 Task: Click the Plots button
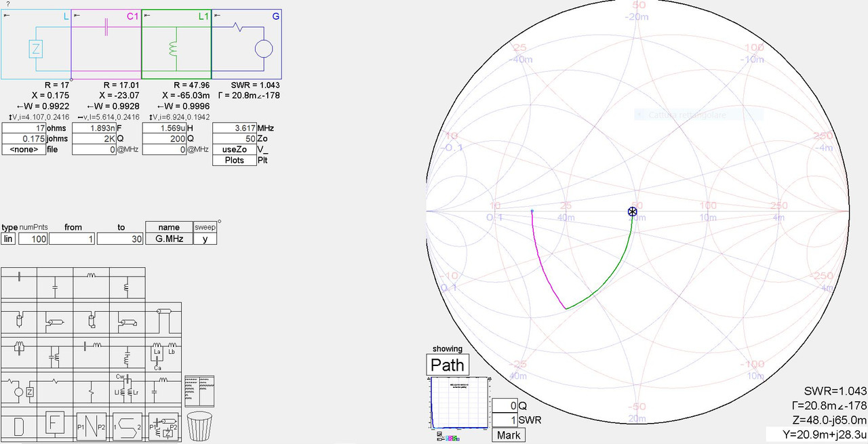pos(234,160)
